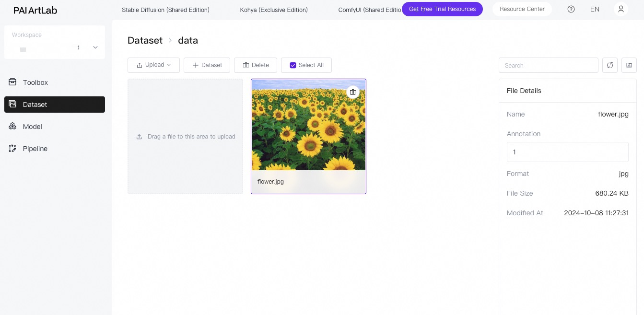Click the 2024-10-08 11:27:31 modified time
Image resolution: width=644 pixels, height=315 pixels.
coord(597,213)
